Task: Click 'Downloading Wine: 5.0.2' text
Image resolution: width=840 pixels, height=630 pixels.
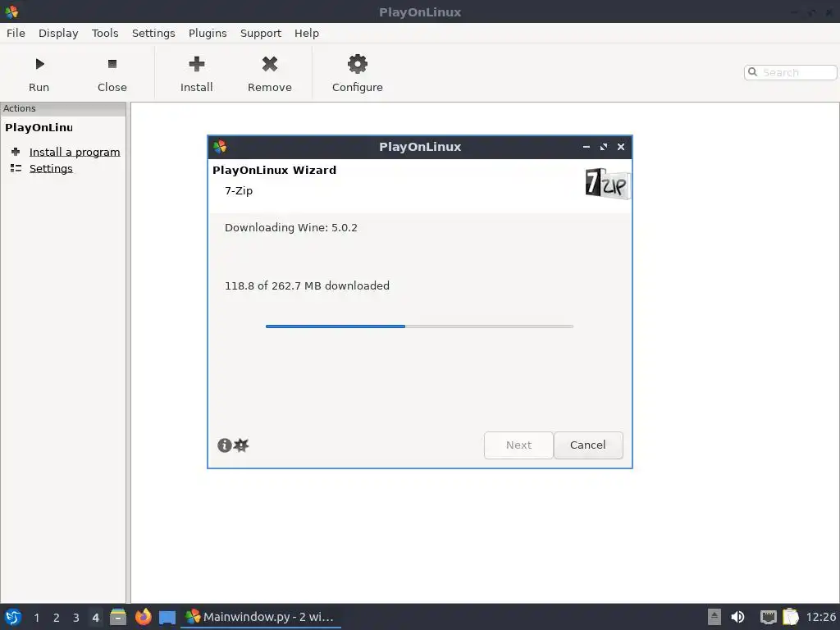Action: coord(291,228)
